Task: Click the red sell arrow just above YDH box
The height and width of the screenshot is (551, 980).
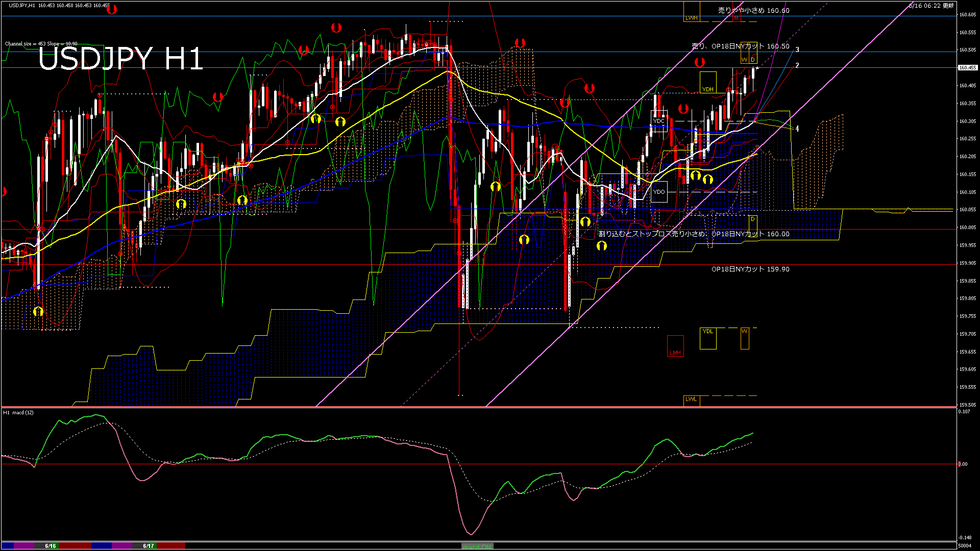Action: click(x=699, y=63)
